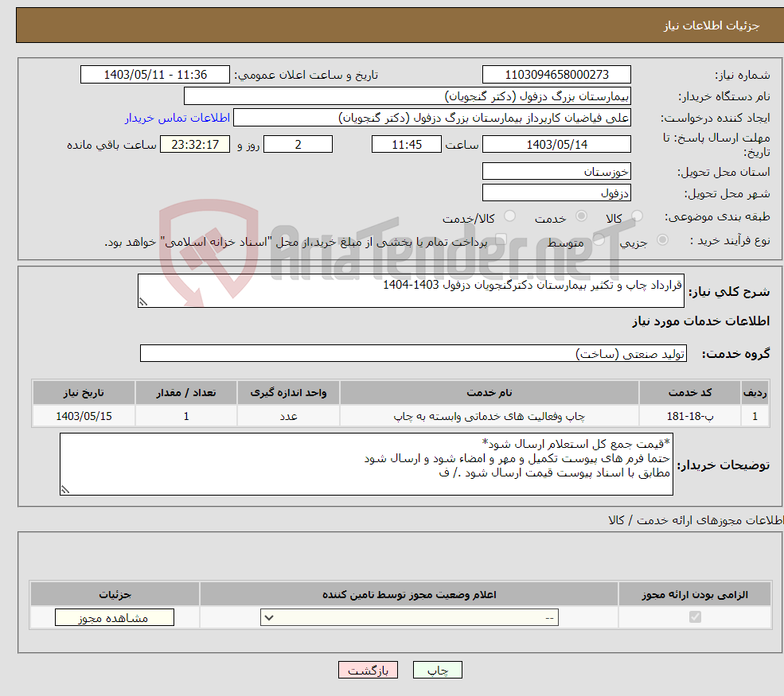Click the announcement date field 1403/05/11 - 11:36
784x696 pixels.
[155, 75]
